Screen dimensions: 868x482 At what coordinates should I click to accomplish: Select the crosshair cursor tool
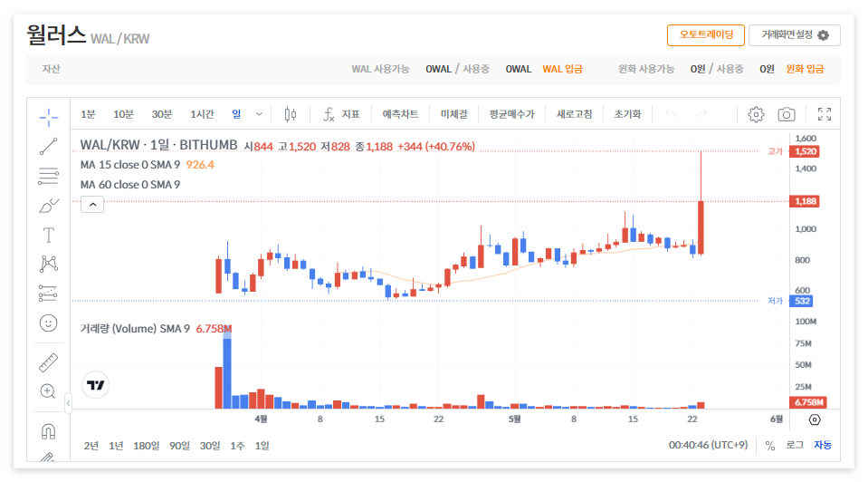(x=49, y=117)
